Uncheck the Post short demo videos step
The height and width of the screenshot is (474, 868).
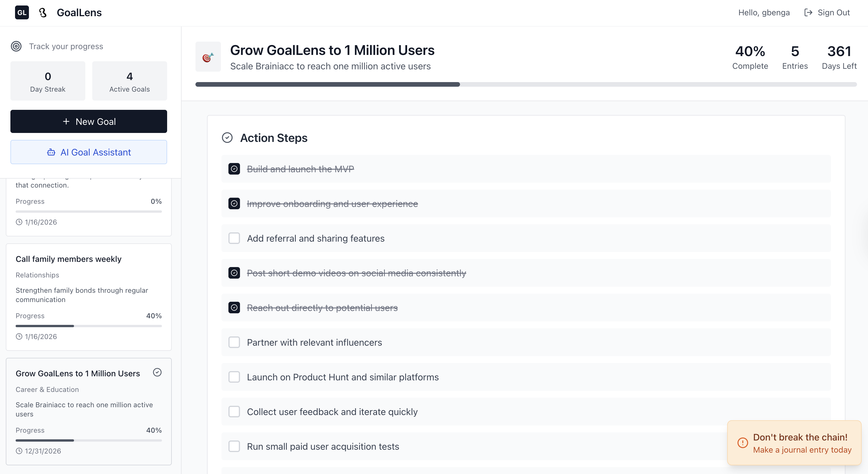click(x=234, y=273)
